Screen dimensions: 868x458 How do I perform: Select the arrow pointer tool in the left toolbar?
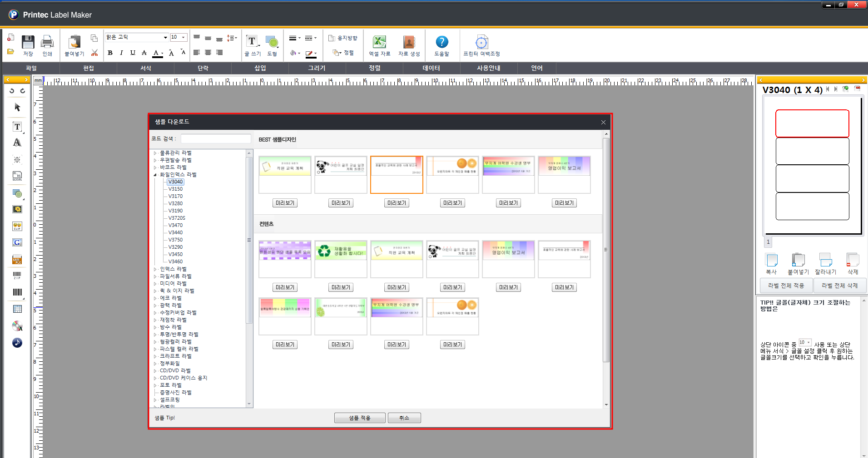coord(17,108)
